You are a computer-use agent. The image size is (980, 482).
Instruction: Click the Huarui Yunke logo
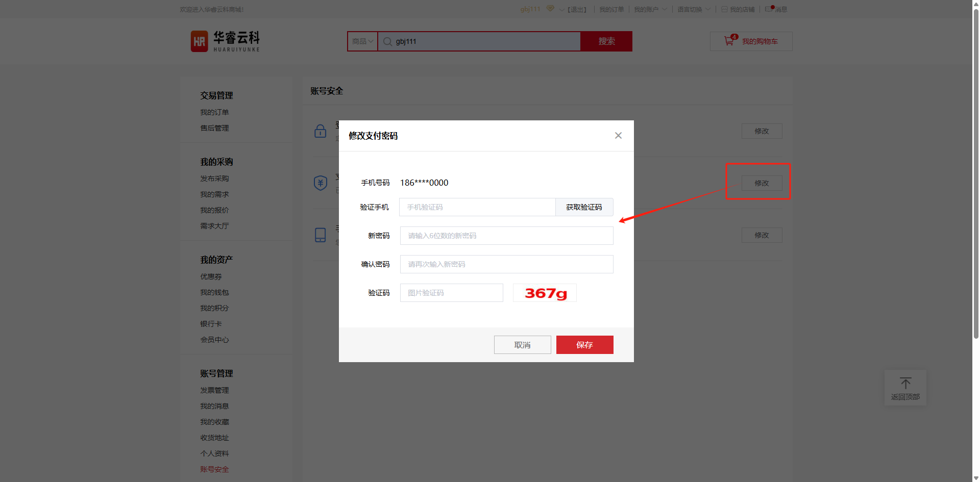pos(225,41)
